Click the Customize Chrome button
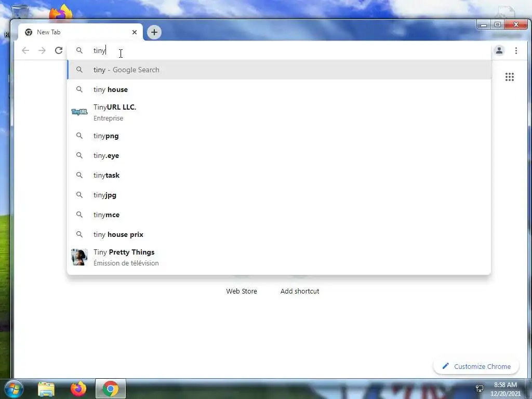This screenshot has height=399, width=532. pos(476,366)
